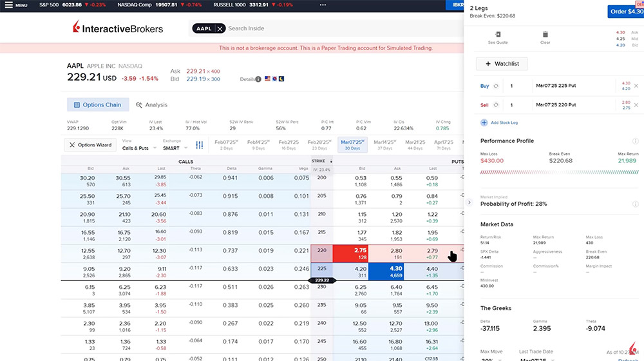Click the 230 strike put bid 6.25
This screenshot has width=644, height=361.
(360, 290)
